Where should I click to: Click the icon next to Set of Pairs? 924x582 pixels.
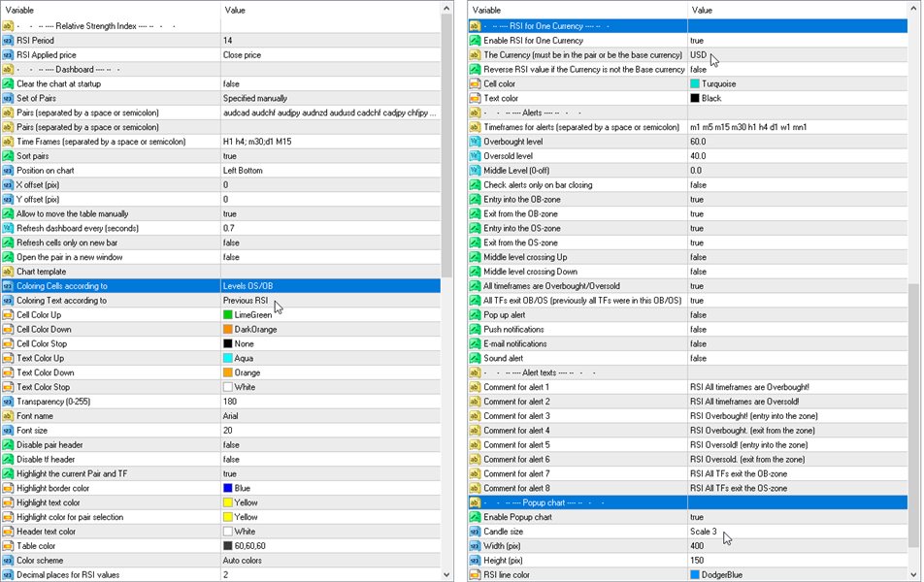click(x=8, y=98)
